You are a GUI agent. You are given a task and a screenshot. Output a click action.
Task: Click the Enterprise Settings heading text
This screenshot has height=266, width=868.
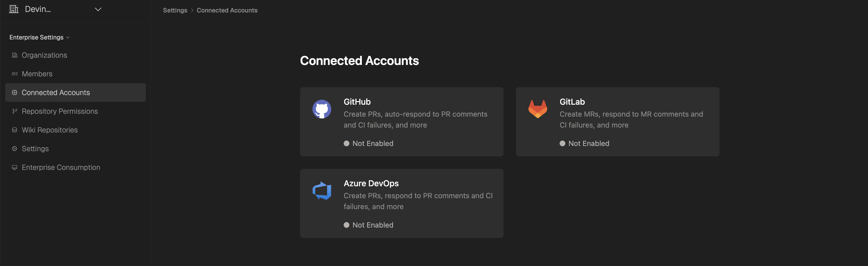click(36, 37)
